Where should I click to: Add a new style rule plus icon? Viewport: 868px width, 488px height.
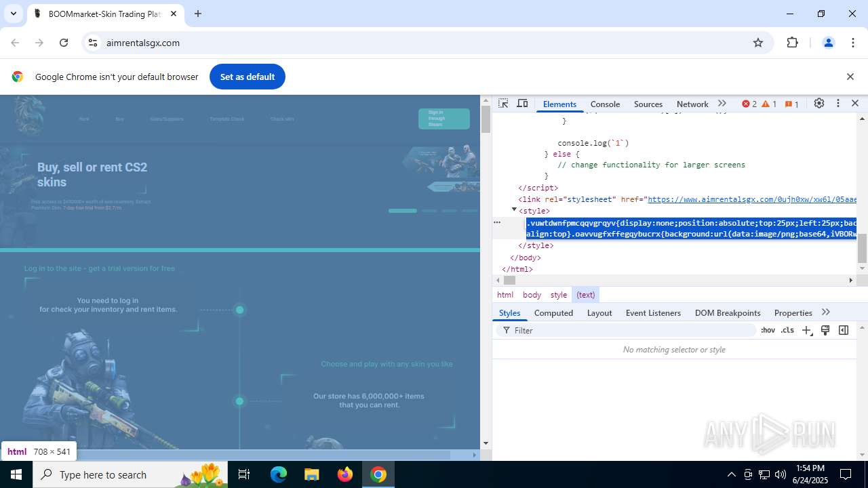click(x=806, y=330)
